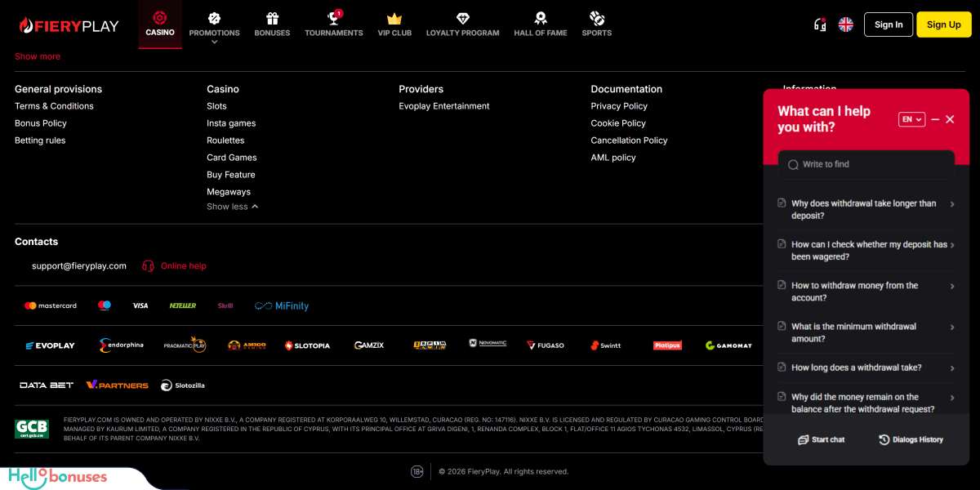This screenshot has height=490, width=980.
Task: Click the Sign In button
Action: coord(889,24)
